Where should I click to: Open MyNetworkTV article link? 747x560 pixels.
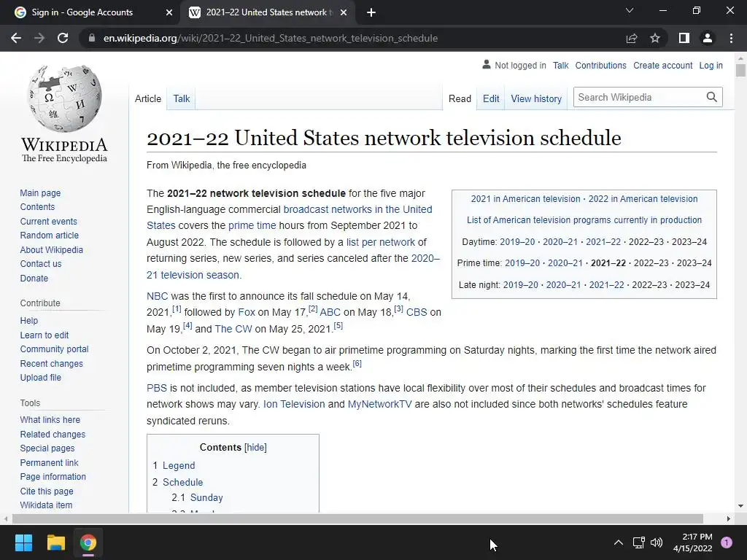pos(379,404)
